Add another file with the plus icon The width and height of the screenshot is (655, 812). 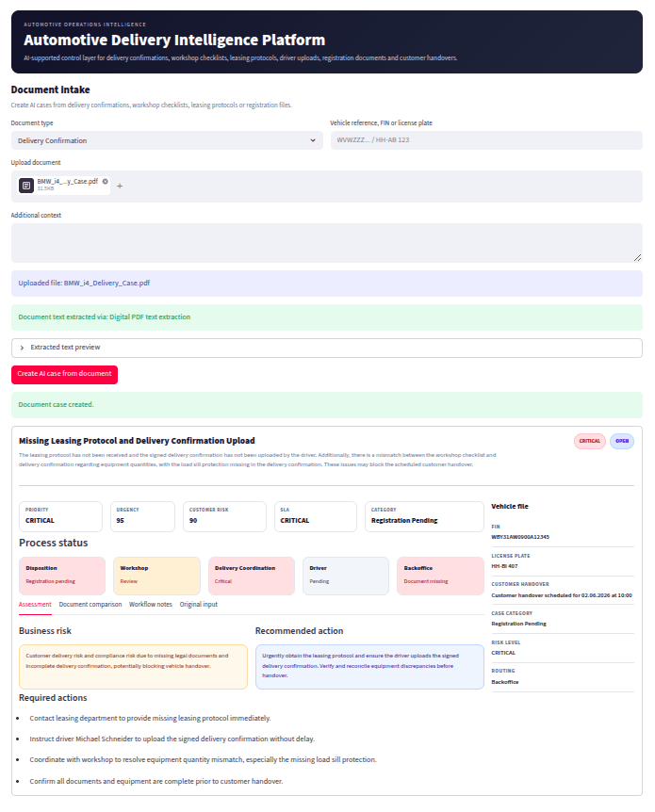click(x=120, y=186)
